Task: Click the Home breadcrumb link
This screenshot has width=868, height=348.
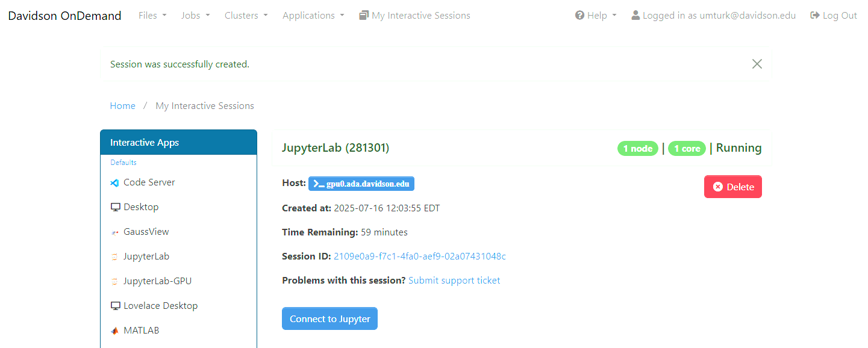Action: coord(123,106)
